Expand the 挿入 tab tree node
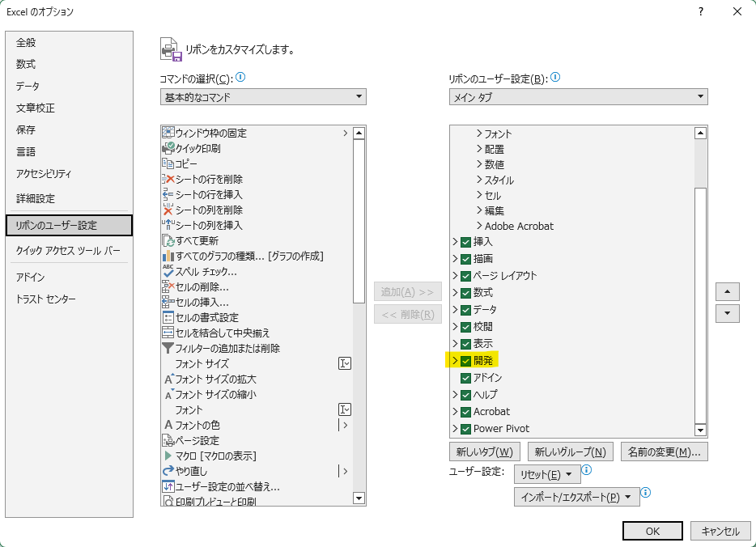Screen dimensions: 756x547 click(455, 242)
